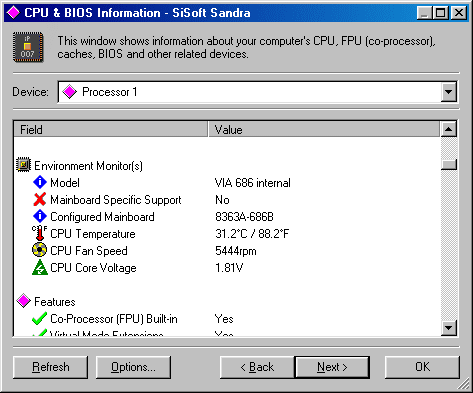Select the CPU Core Voltage row
Screen dimensions: 473x393
pos(227,268)
